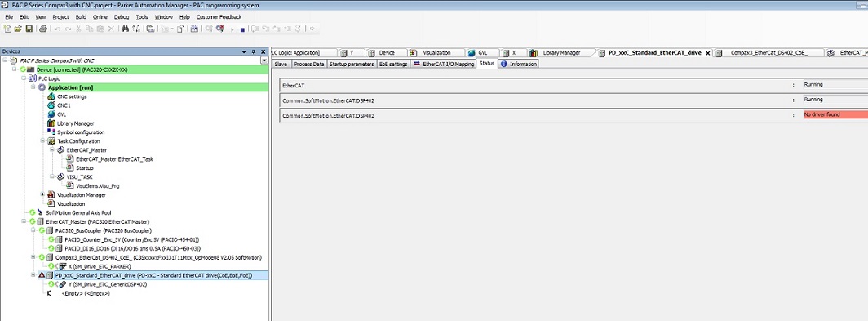Collapse the Device [connected] node
Screen dimensions: 868x321
coord(15,69)
